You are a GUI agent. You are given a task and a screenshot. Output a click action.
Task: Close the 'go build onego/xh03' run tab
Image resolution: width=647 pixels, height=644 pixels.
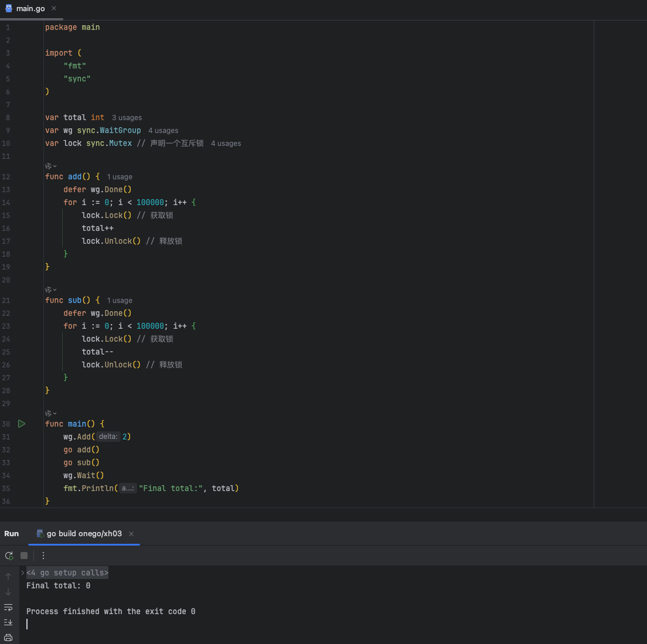point(131,534)
